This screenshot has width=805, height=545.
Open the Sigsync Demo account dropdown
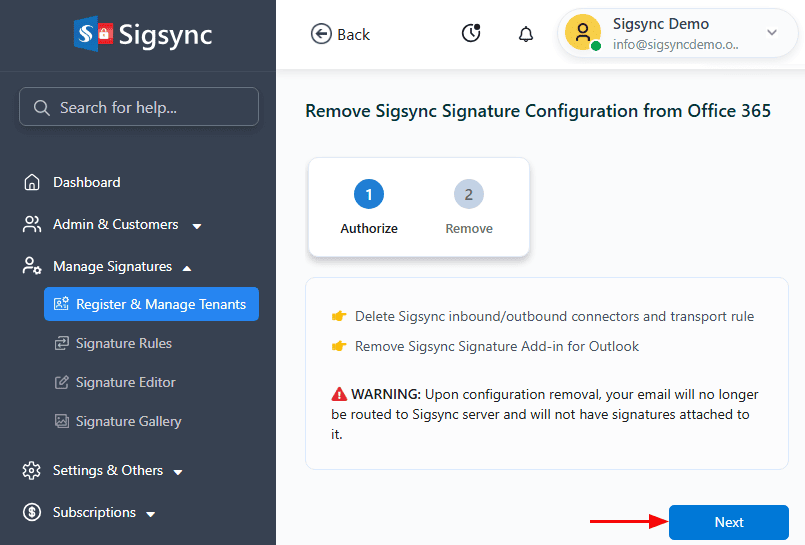771,33
